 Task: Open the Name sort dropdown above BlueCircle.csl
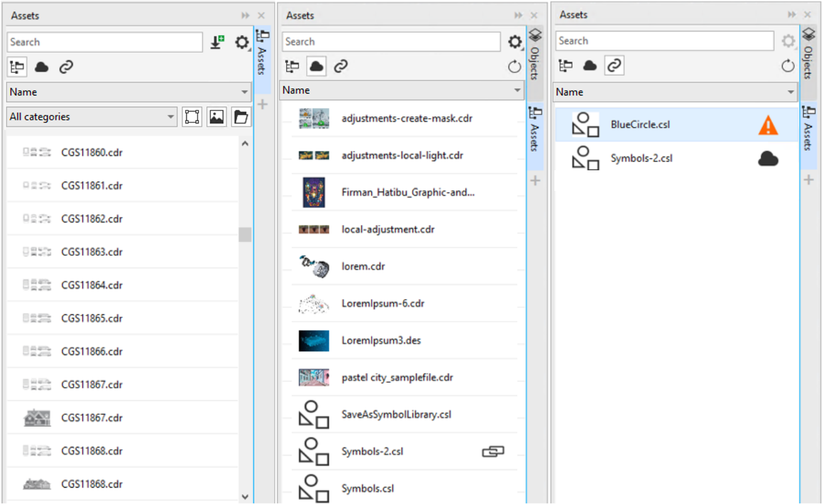point(675,92)
